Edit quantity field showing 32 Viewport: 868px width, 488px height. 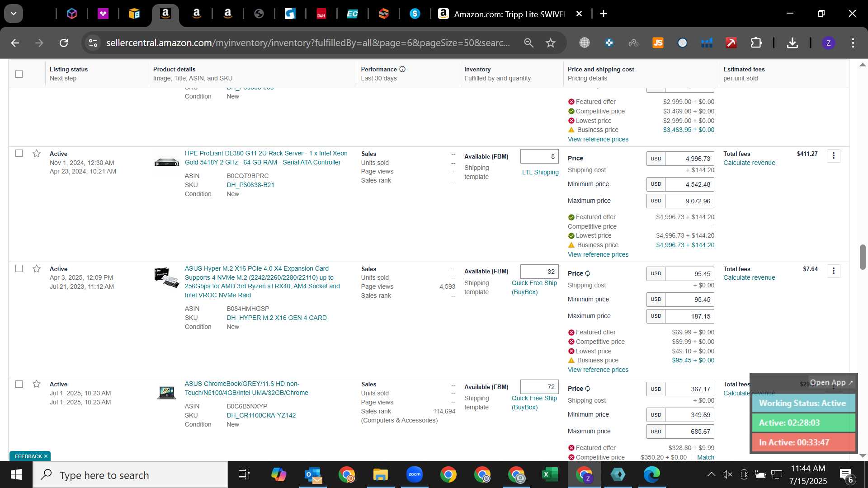point(539,272)
